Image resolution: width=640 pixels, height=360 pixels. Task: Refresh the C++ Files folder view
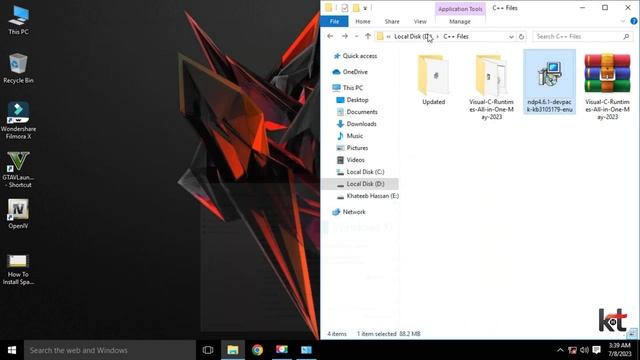click(x=521, y=37)
